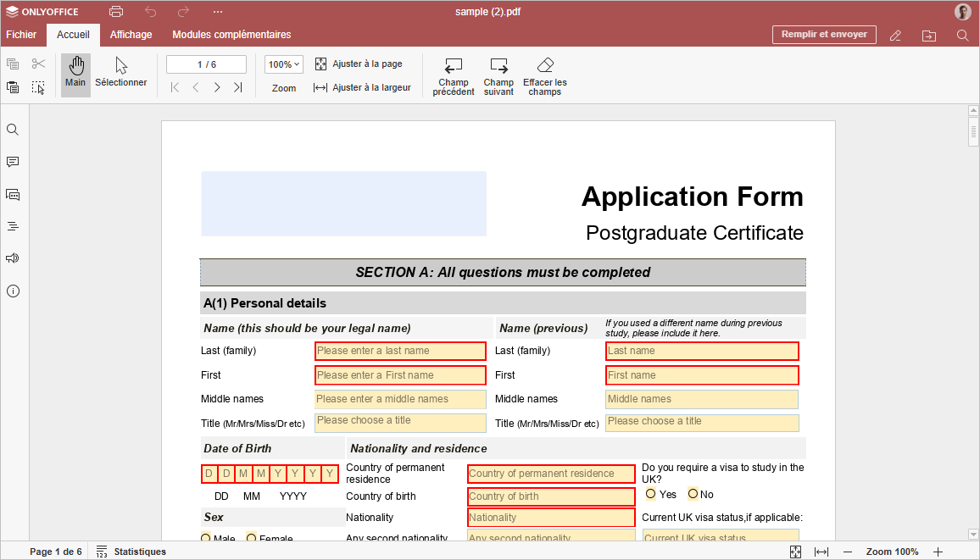
Task: Go to previous field with Champ précédent
Action: coord(454,66)
